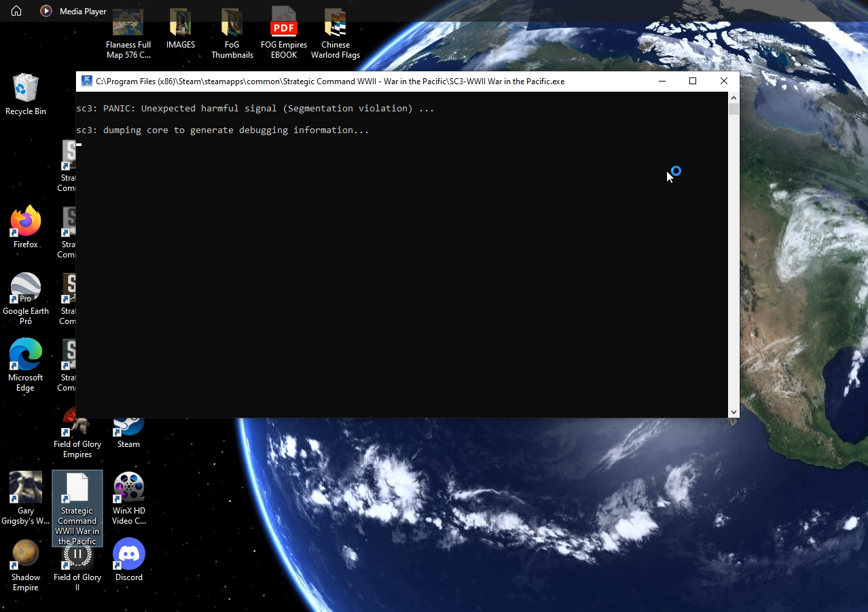Open Flanaess Full Map file icon

pos(128,34)
